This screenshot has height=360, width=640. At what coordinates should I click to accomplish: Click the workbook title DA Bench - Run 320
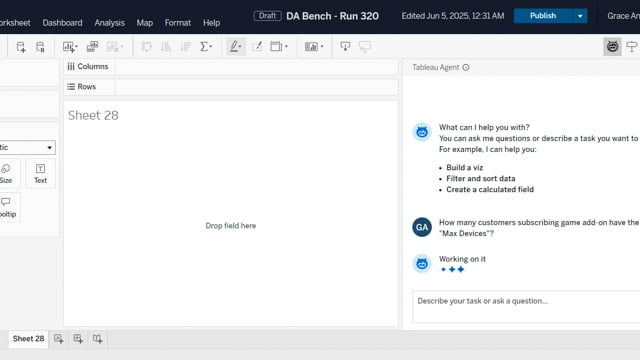coord(332,16)
